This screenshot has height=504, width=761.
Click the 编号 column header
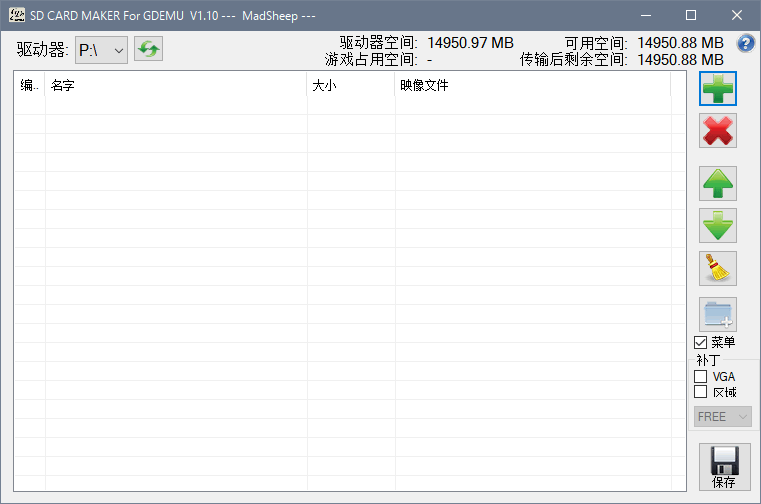pyautogui.click(x=29, y=86)
